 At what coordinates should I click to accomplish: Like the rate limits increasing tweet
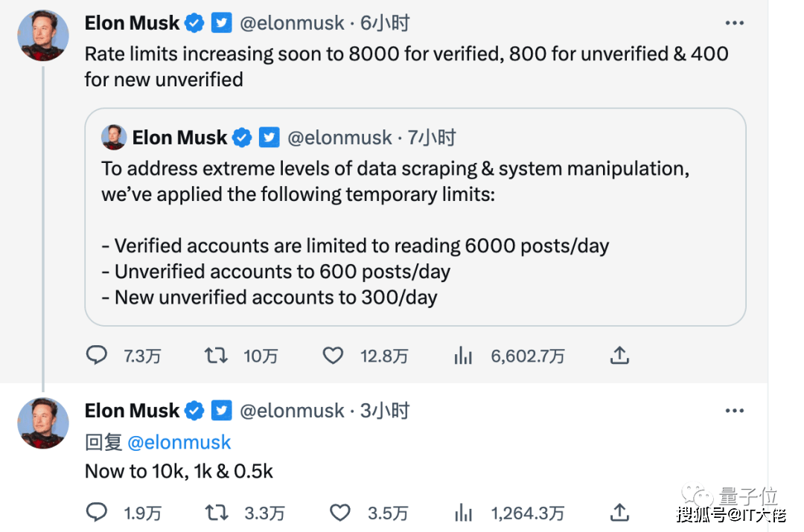pyautogui.click(x=333, y=356)
